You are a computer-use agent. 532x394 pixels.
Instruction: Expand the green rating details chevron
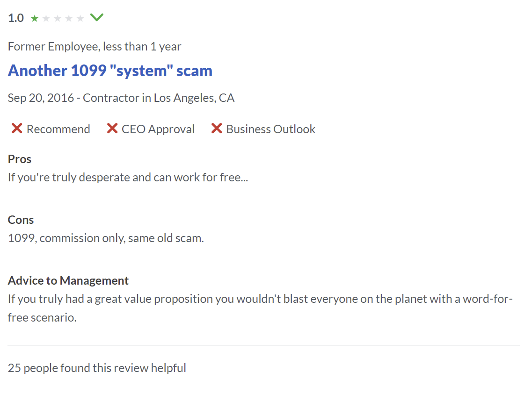pos(97,17)
